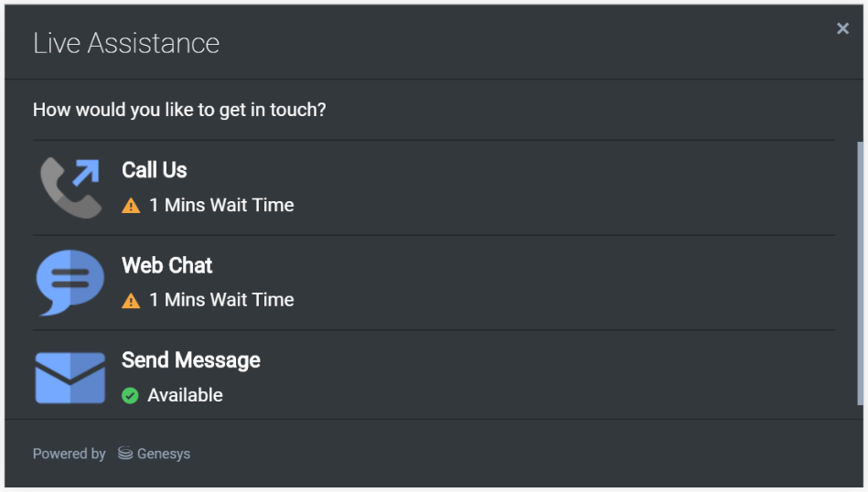Close the Live Assistance panel
Screen dimensions: 868x492
(842, 28)
